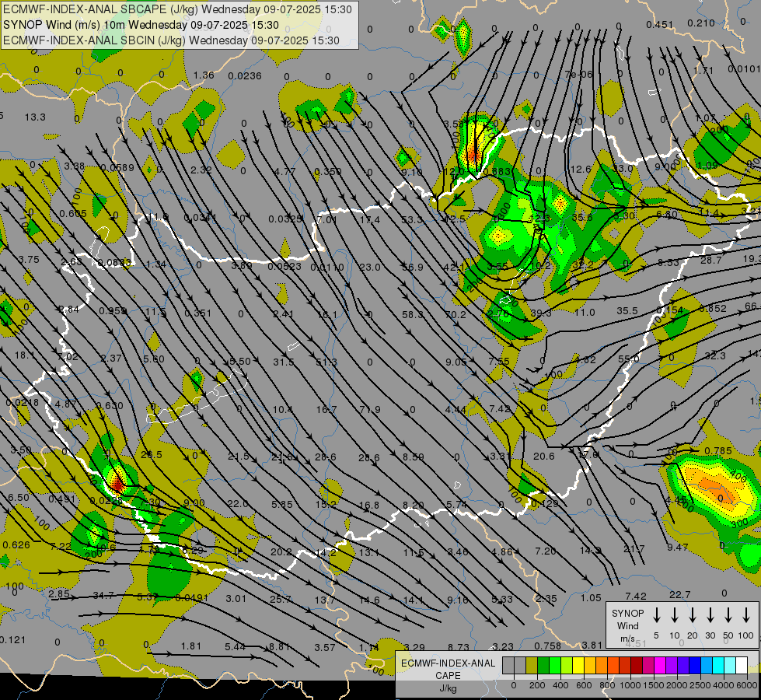Screen dimensions: 761x700
Task: Click the map value '0.605'
Action: click(x=73, y=213)
